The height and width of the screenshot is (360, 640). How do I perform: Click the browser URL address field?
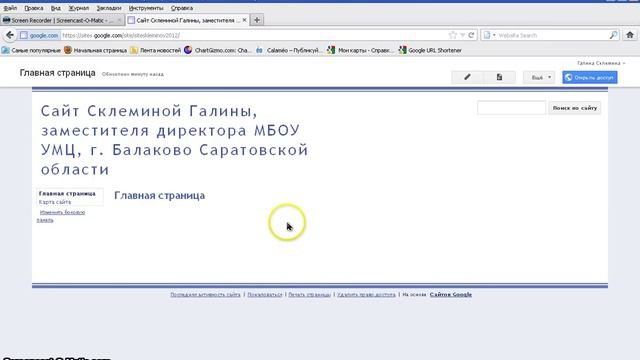click(253, 36)
